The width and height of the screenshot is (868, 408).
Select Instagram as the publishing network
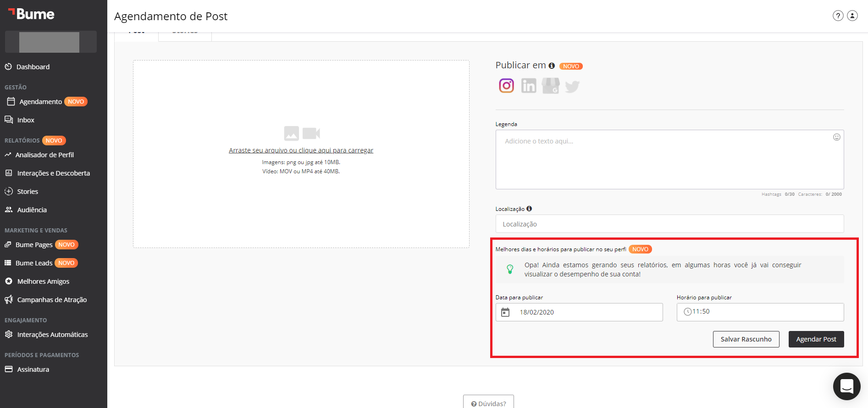coord(506,86)
